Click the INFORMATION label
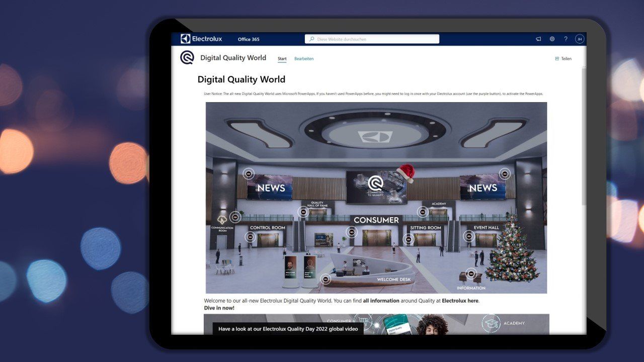 [x=471, y=288]
